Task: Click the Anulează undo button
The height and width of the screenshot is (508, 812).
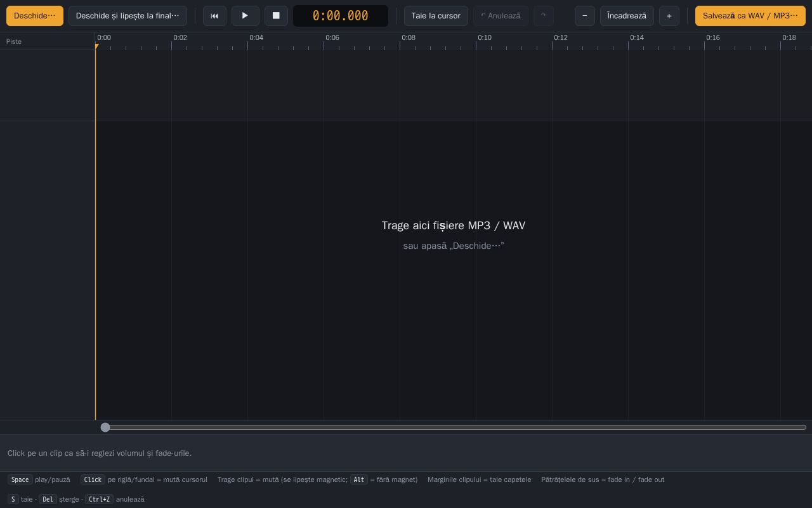Action: (x=501, y=16)
